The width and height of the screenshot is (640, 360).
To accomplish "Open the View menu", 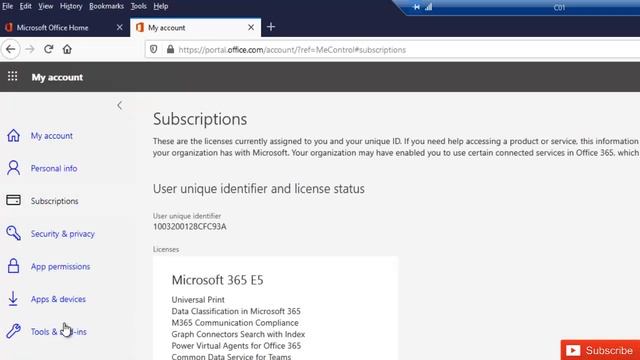I will 46,6.
